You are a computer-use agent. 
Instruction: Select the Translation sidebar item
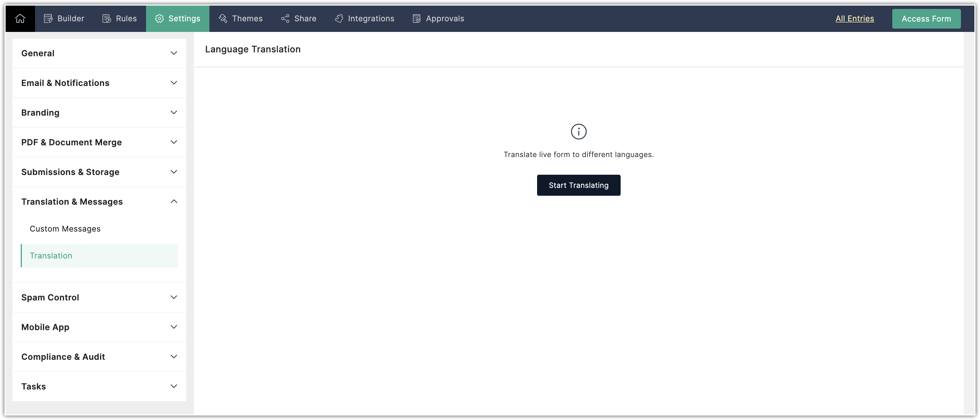[51, 255]
